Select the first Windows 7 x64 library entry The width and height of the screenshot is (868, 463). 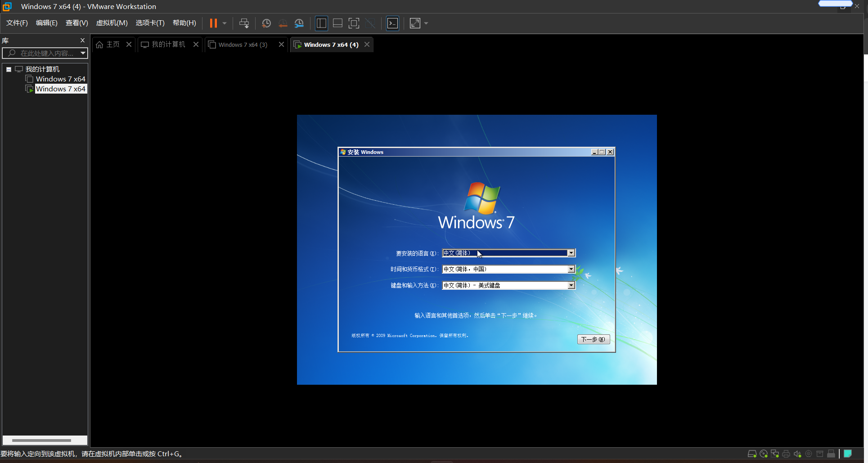(x=60, y=79)
